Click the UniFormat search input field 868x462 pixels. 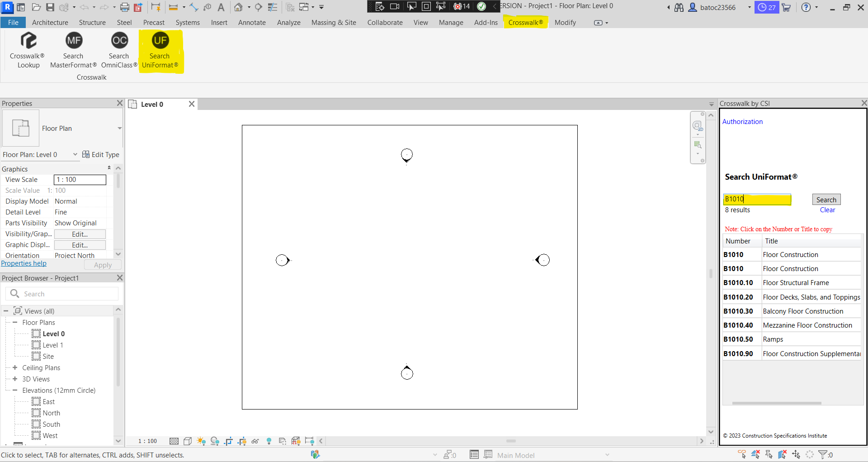pyautogui.click(x=757, y=199)
